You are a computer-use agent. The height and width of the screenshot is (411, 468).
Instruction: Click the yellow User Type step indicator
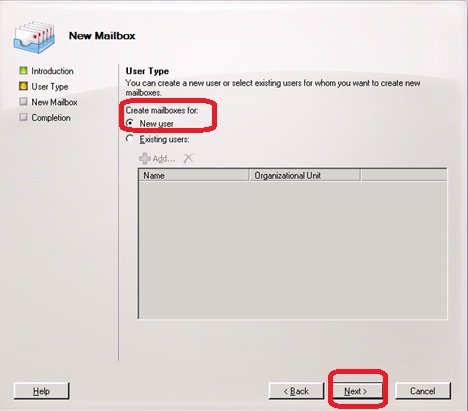pos(23,86)
